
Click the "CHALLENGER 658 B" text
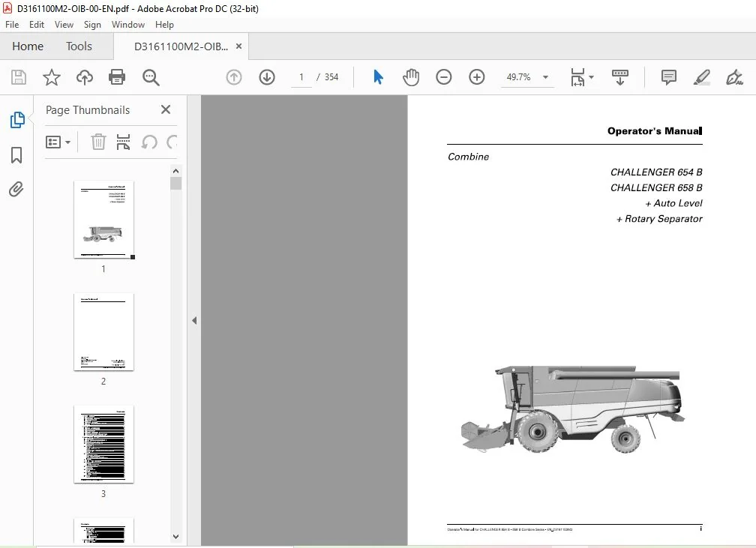click(x=656, y=187)
